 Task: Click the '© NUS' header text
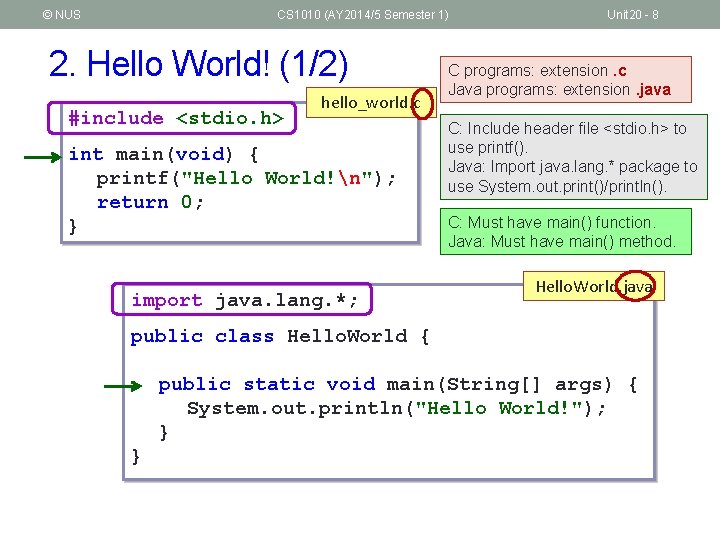(x=62, y=15)
